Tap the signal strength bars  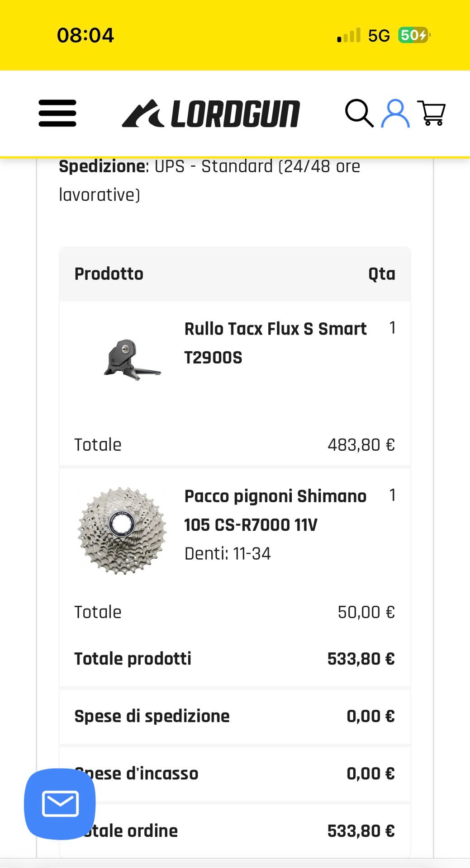tap(349, 35)
